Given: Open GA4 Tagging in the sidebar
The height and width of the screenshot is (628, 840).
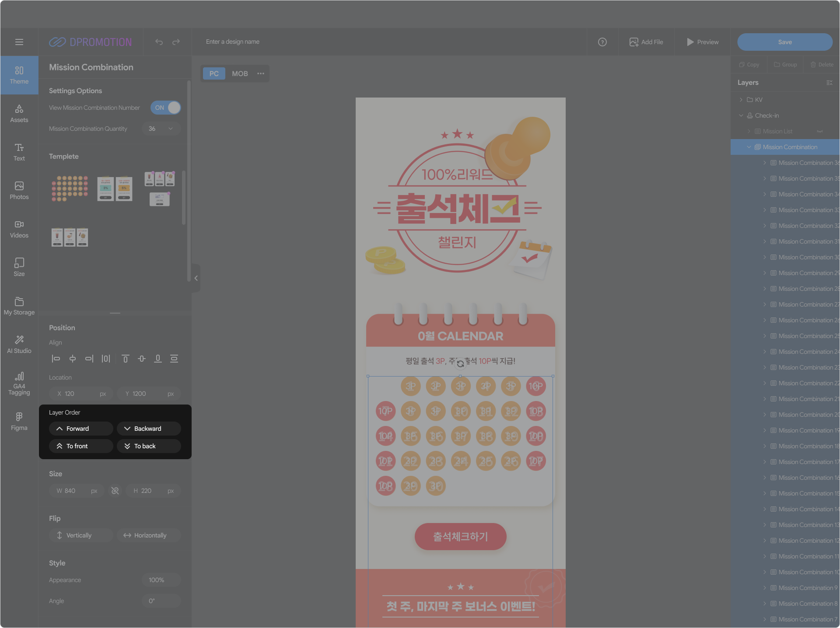Looking at the screenshot, I should click(x=19, y=384).
